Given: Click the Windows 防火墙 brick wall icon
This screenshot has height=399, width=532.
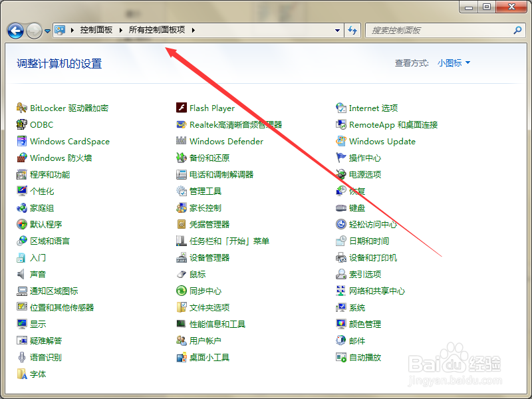Looking at the screenshot, I should point(22,158).
